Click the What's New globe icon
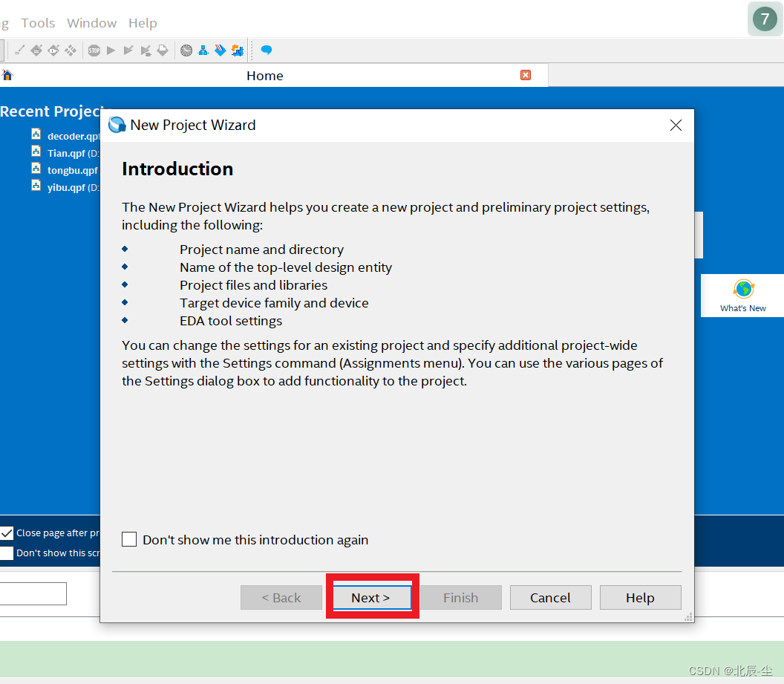Screen dimensions: 784x684 [743, 289]
